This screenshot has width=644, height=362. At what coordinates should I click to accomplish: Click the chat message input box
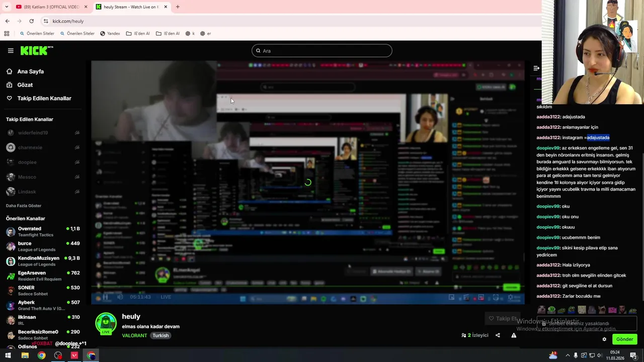click(x=587, y=324)
